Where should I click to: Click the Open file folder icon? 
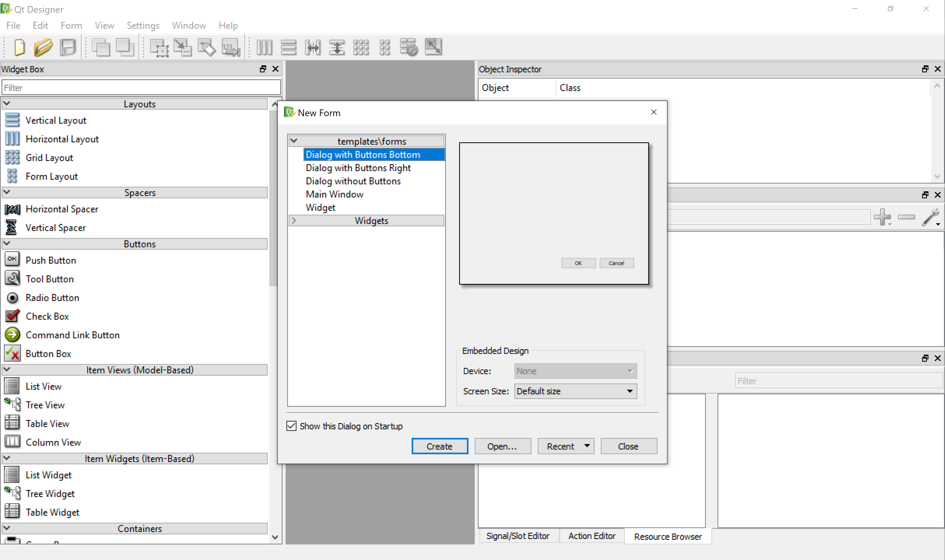click(x=43, y=47)
